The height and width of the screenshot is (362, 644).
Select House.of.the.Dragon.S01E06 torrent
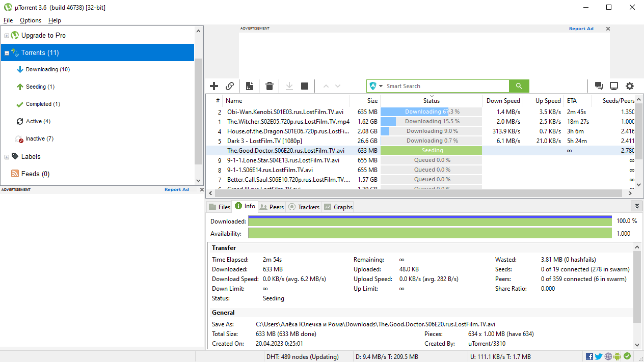(421, 131)
